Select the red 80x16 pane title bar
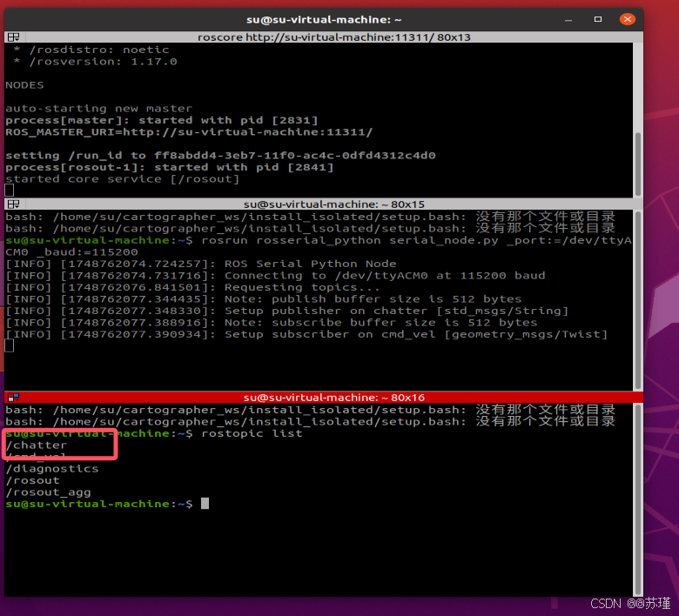The image size is (679, 616). click(x=334, y=397)
